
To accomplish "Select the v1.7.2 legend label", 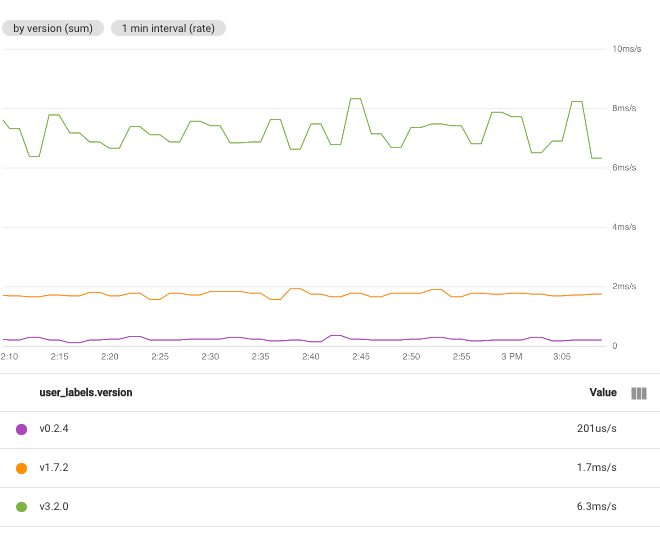I will point(54,468).
